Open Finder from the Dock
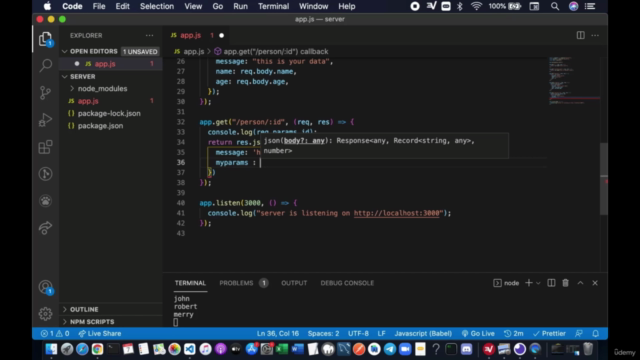The width and height of the screenshot is (640, 360). click(51, 349)
